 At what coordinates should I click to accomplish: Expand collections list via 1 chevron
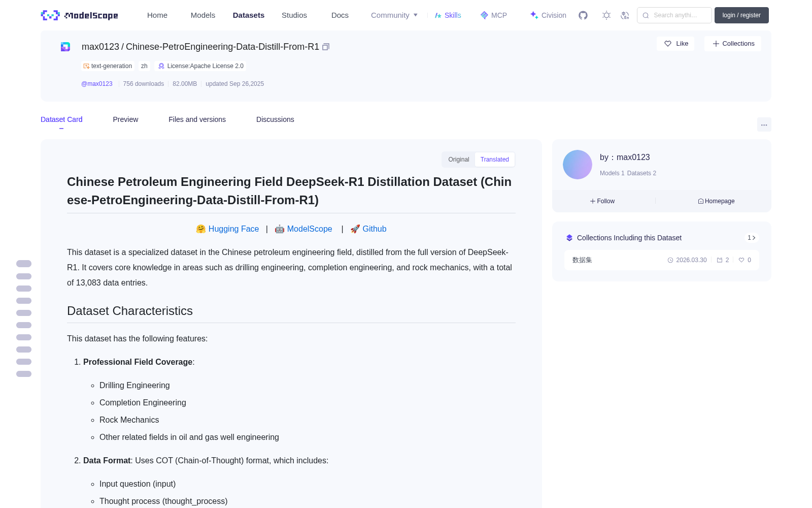(752, 238)
